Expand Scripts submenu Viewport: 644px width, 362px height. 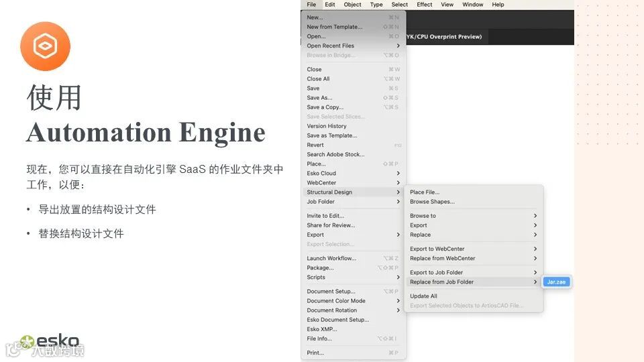point(354,277)
